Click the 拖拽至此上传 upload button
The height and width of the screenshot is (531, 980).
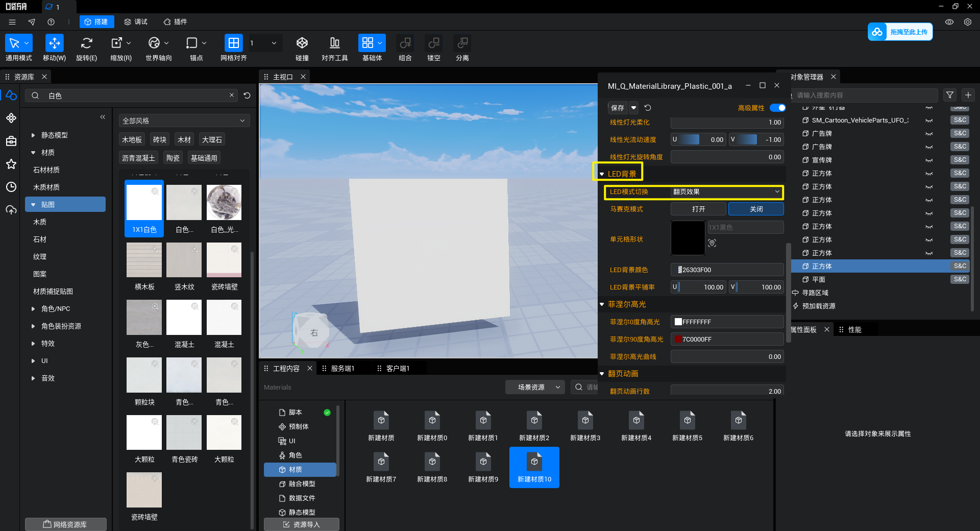[900, 32]
